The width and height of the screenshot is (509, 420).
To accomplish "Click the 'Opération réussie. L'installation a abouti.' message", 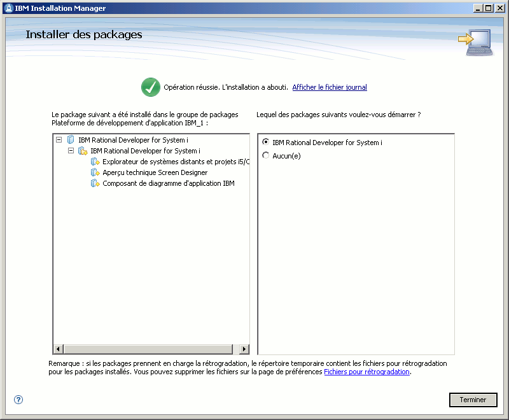I will coord(226,87).
